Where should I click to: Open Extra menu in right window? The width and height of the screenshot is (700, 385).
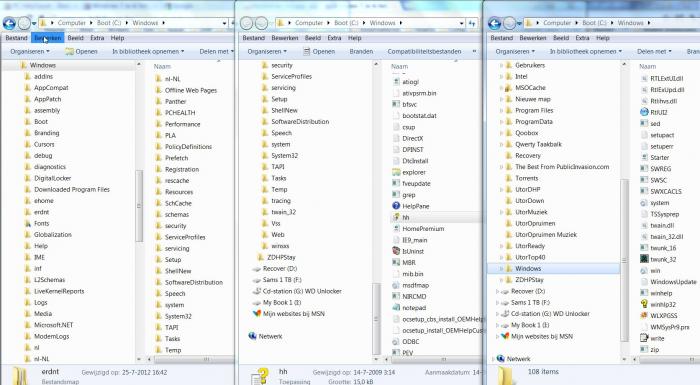pyautogui.click(x=582, y=38)
